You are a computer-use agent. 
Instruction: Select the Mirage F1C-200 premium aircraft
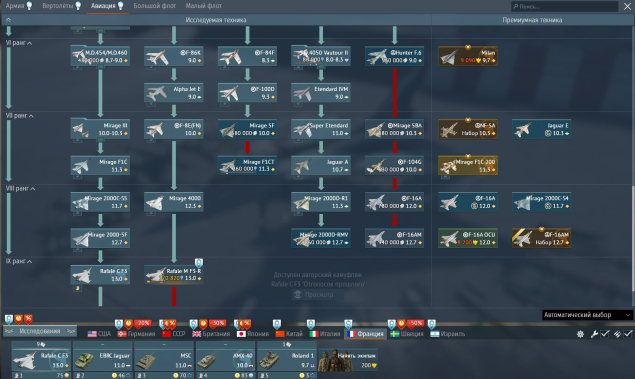pyautogui.click(x=468, y=165)
